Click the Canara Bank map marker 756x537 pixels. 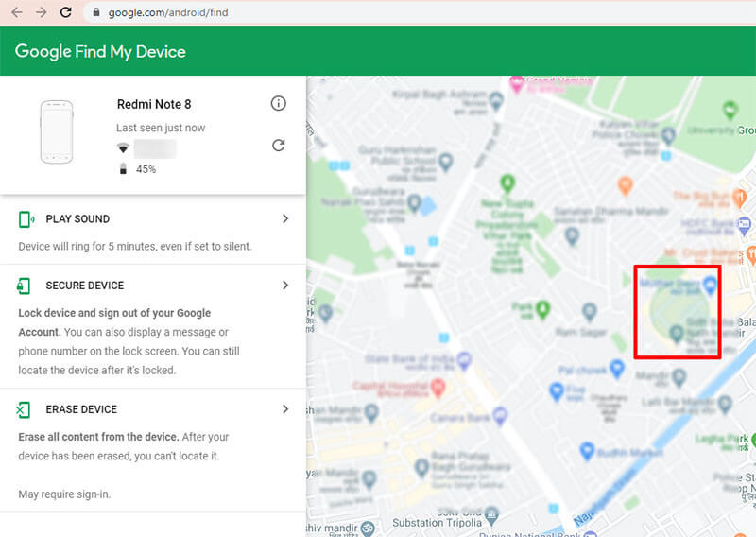pos(500,416)
